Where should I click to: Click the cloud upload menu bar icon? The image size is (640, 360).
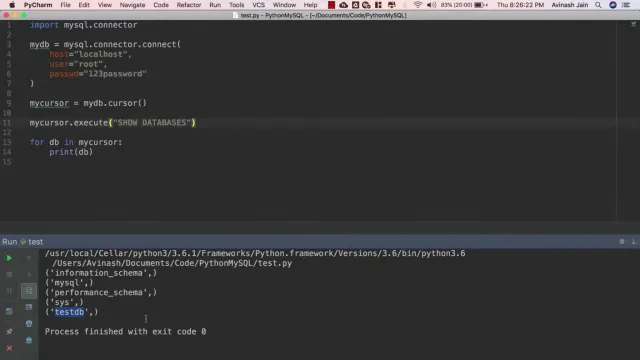(343, 5)
